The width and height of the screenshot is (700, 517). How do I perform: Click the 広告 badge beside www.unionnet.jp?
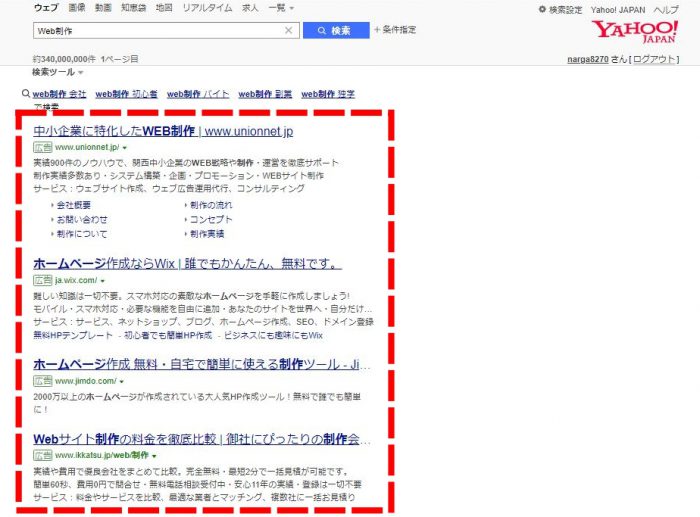(43, 147)
